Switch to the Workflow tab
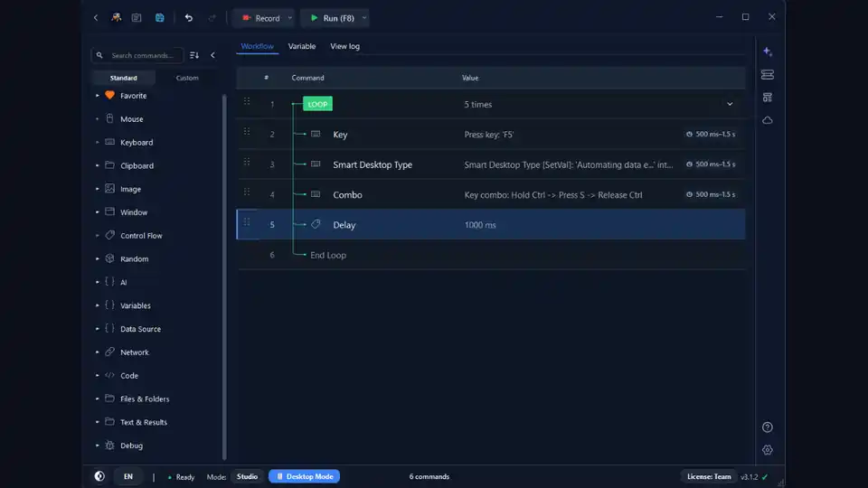The width and height of the screenshot is (868, 488). (257, 46)
